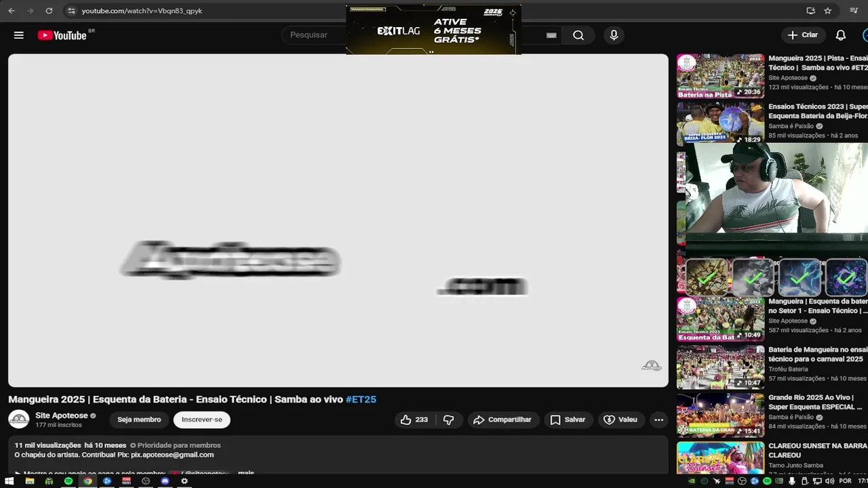This screenshot has width=868, height=488.
Task: Open Windows Start menu
Action: tap(9, 481)
